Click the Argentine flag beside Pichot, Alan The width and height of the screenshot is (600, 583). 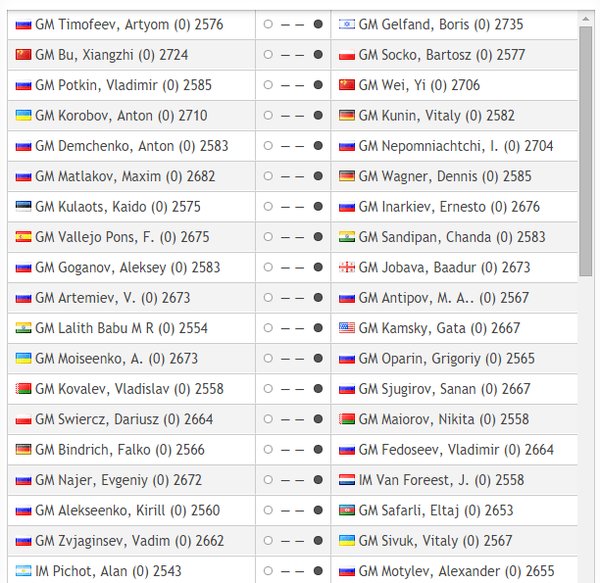coord(23,571)
